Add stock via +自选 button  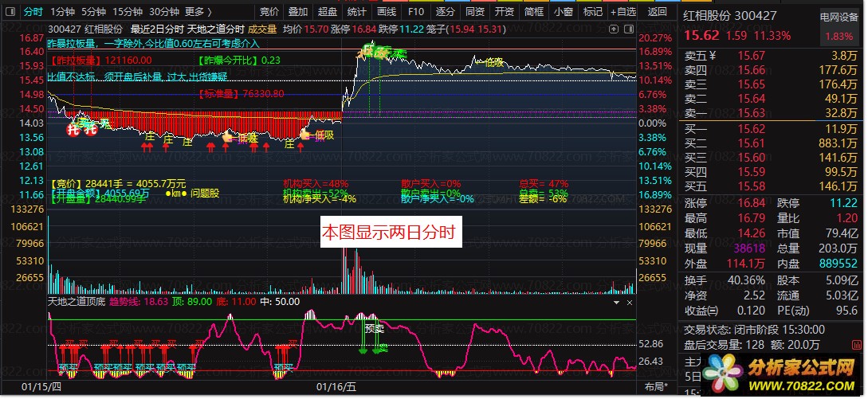[x=624, y=12]
